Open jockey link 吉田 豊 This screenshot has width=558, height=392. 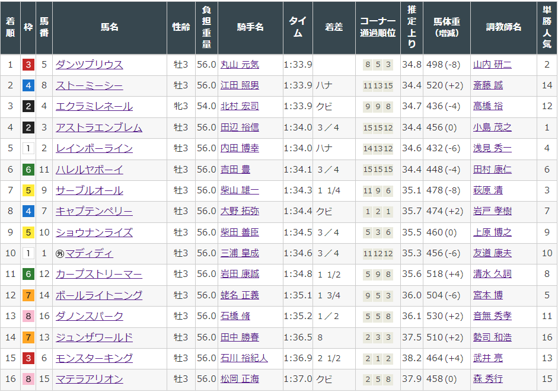point(235,170)
